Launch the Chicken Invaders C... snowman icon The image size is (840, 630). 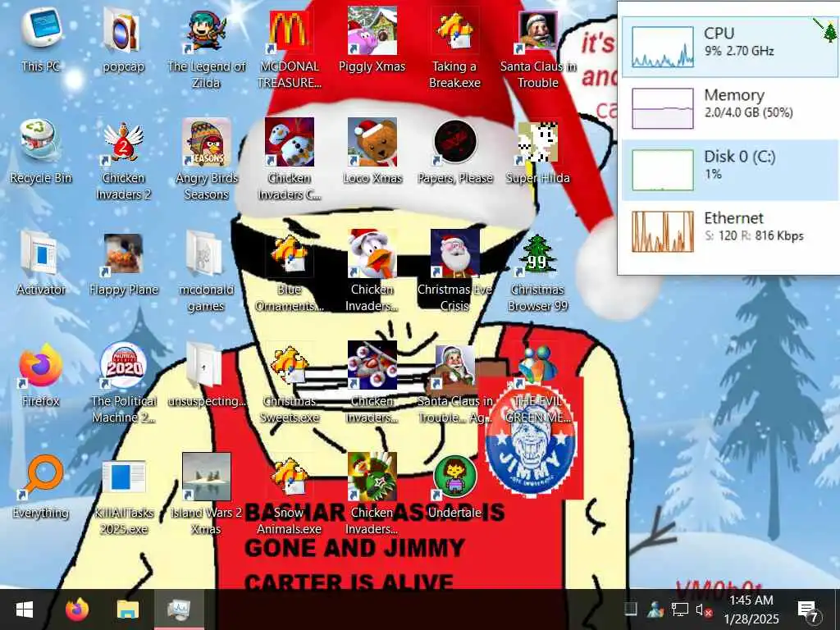290,160
